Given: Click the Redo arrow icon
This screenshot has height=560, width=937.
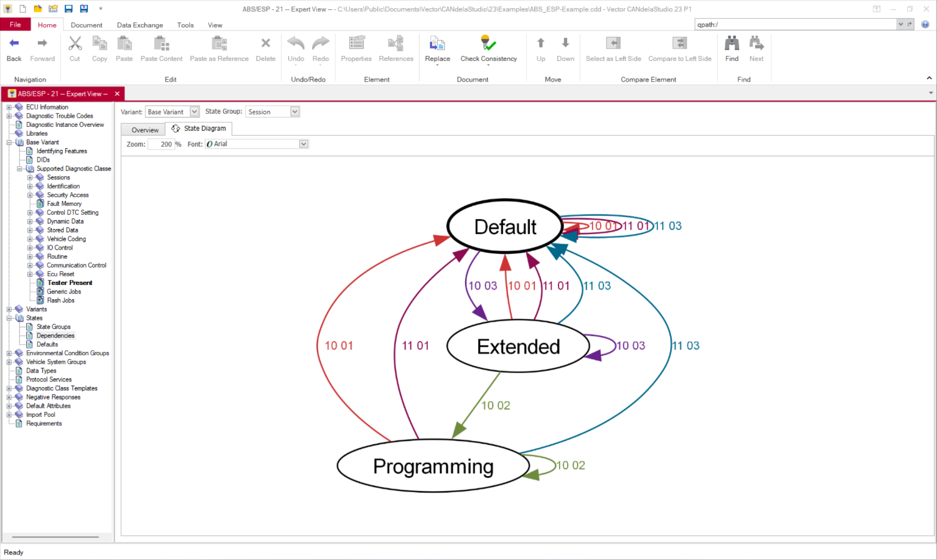Looking at the screenshot, I should click(321, 43).
